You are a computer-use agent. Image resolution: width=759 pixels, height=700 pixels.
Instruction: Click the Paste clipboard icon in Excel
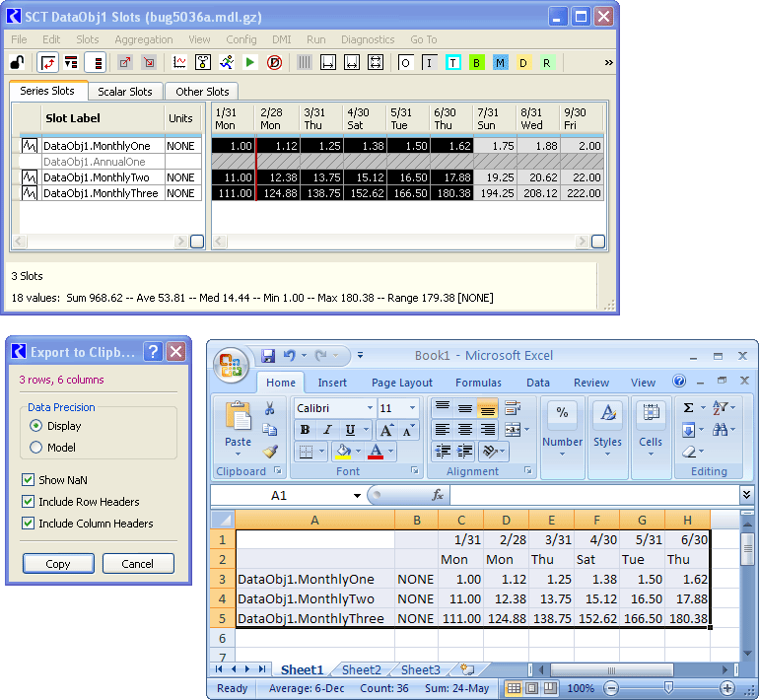pyautogui.click(x=238, y=416)
